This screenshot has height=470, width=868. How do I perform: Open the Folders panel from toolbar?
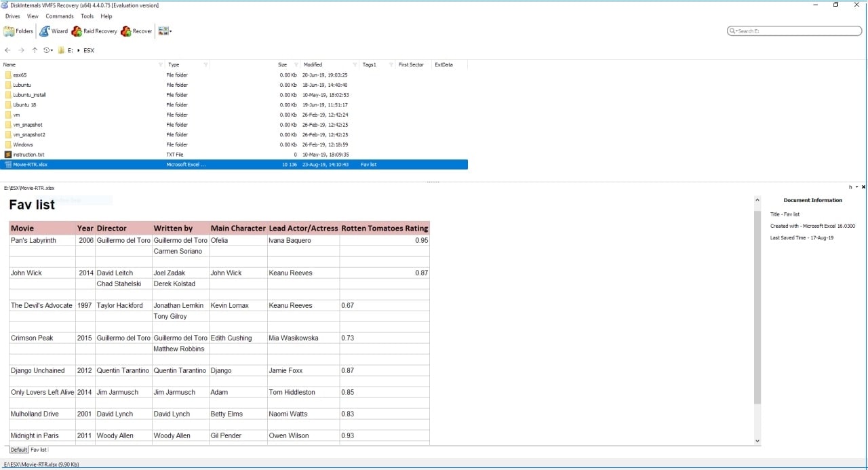[18, 31]
